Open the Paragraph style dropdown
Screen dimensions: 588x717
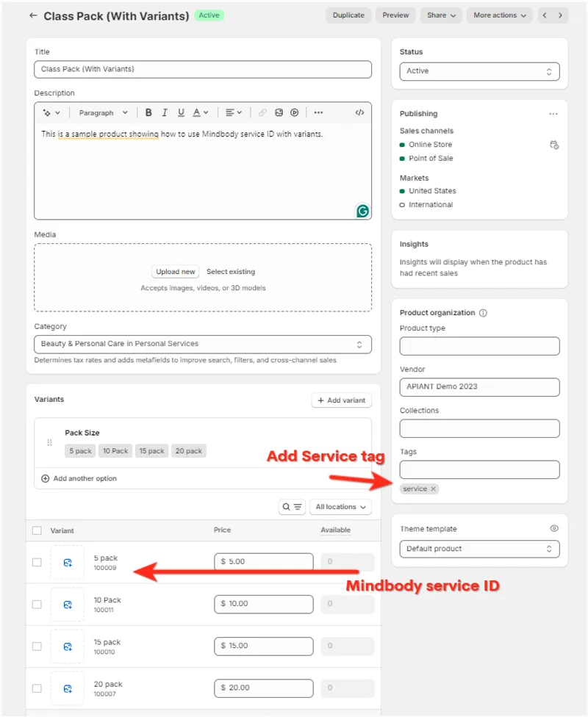coord(103,112)
